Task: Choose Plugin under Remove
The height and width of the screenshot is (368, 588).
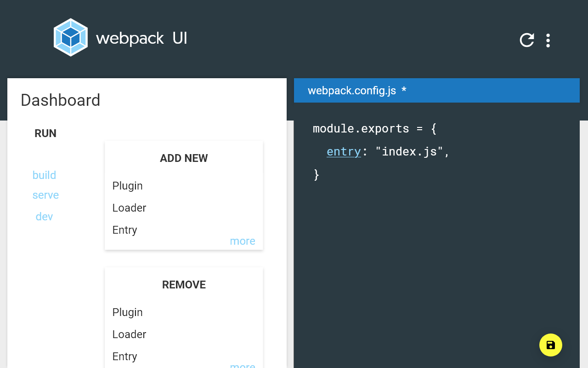Action: 128,312
